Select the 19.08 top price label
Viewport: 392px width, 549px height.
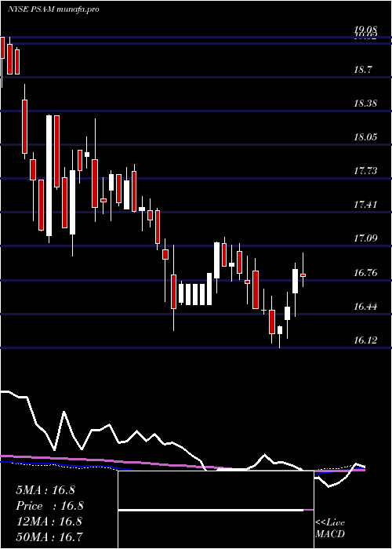click(x=365, y=30)
